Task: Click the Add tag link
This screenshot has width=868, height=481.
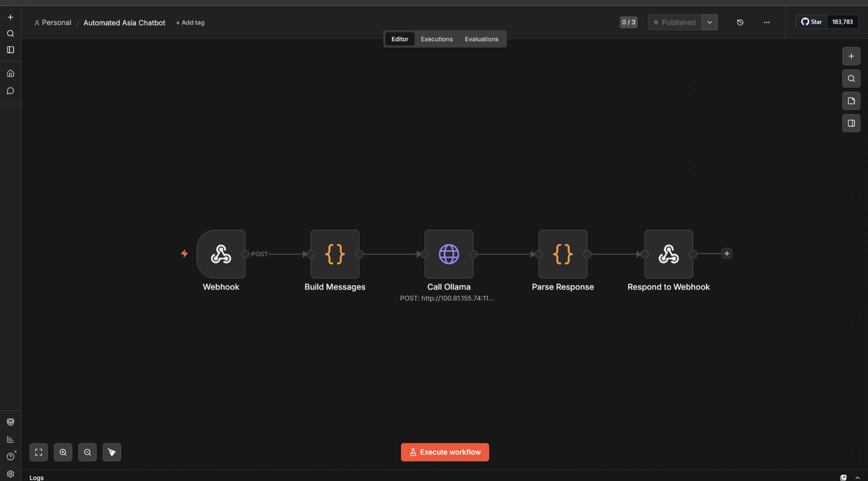Action: click(190, 23)
